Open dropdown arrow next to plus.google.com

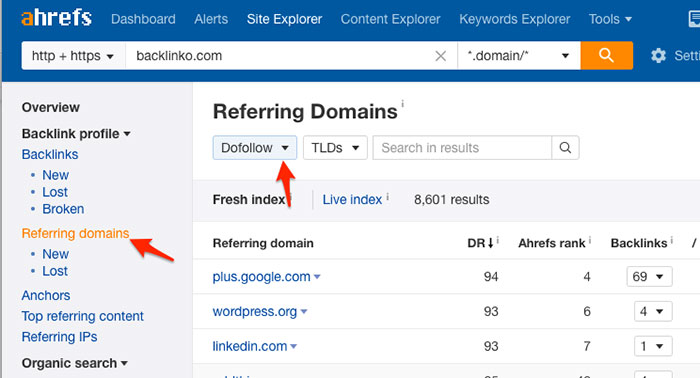[x=317, y=277]
